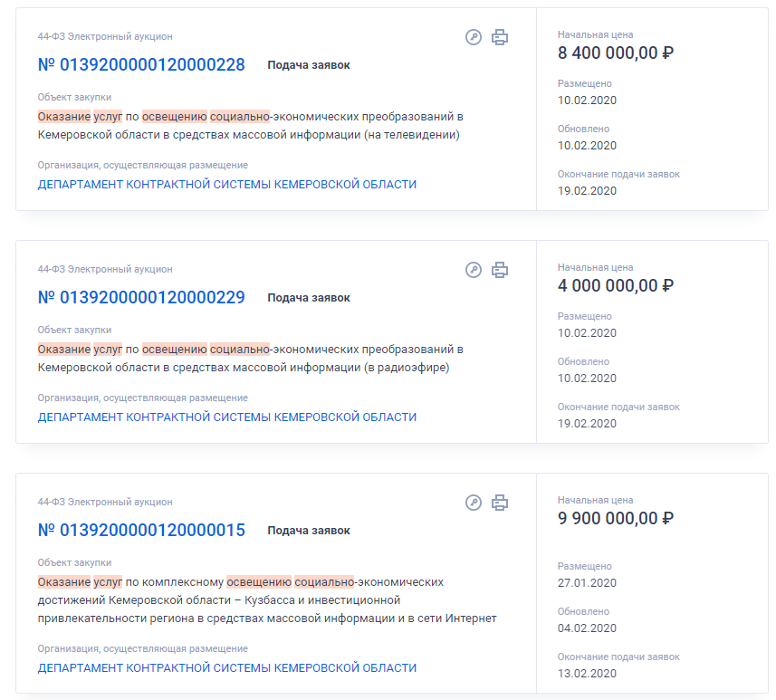The width and height of the screenshot is (776, 700).
Task: Open auction № 0139200000120000015
Action: [x=141, y=530]
